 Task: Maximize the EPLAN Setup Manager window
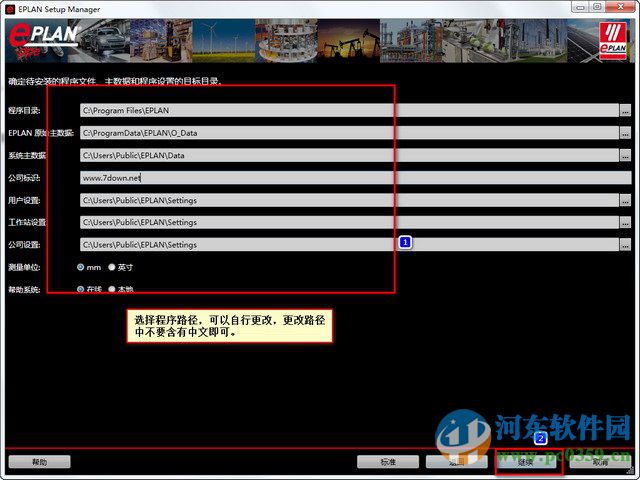pos(597,7)
